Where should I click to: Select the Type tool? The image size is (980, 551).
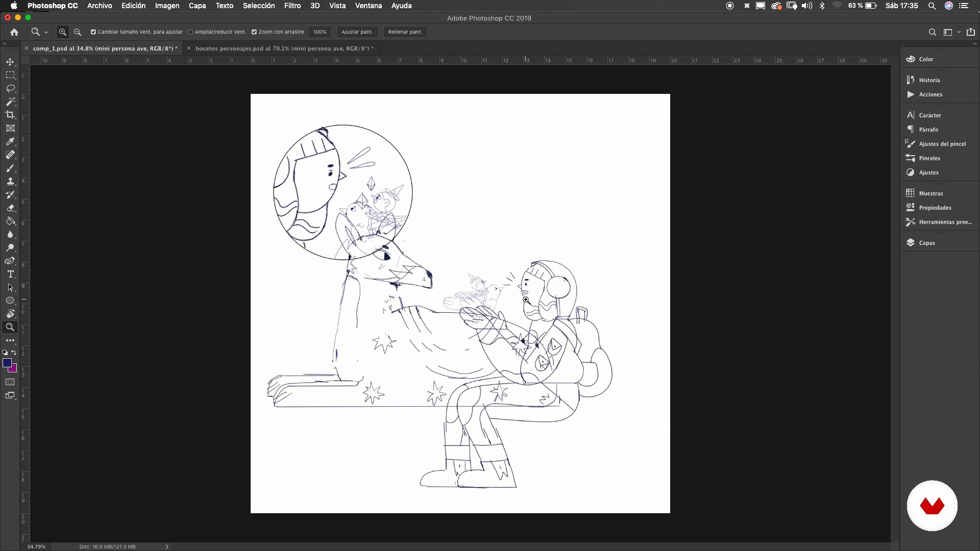(10, 274)
